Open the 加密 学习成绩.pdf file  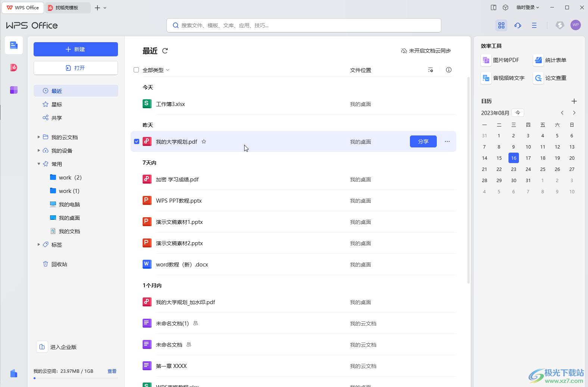click(x=293, y=180)
